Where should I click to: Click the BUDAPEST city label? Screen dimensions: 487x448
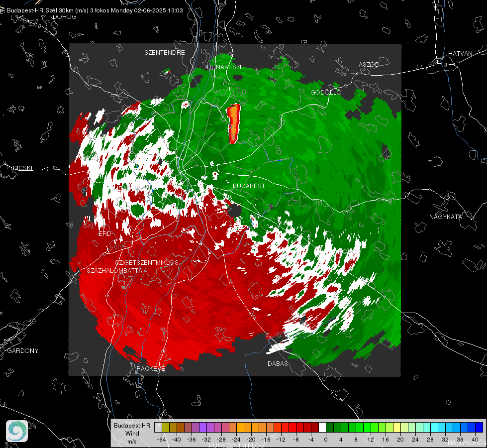(x=249, y=186)
